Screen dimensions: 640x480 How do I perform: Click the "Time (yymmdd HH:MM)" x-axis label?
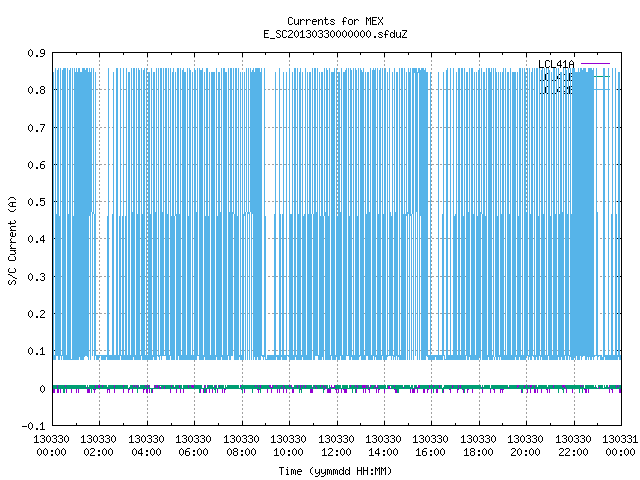pyautogui.click(x=335, y=471)
